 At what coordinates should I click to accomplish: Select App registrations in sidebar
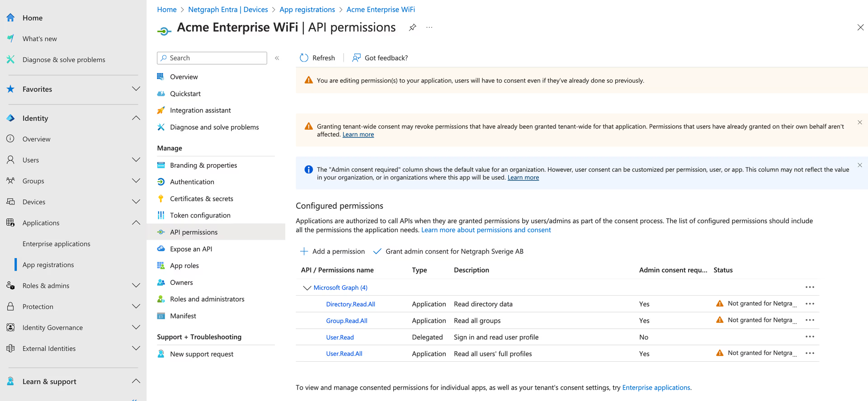(48, 265)
